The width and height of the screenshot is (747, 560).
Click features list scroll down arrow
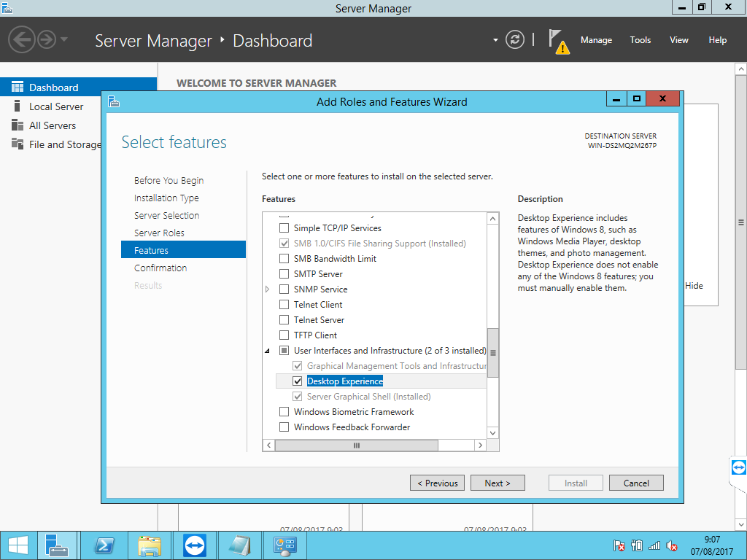point(492,433)
